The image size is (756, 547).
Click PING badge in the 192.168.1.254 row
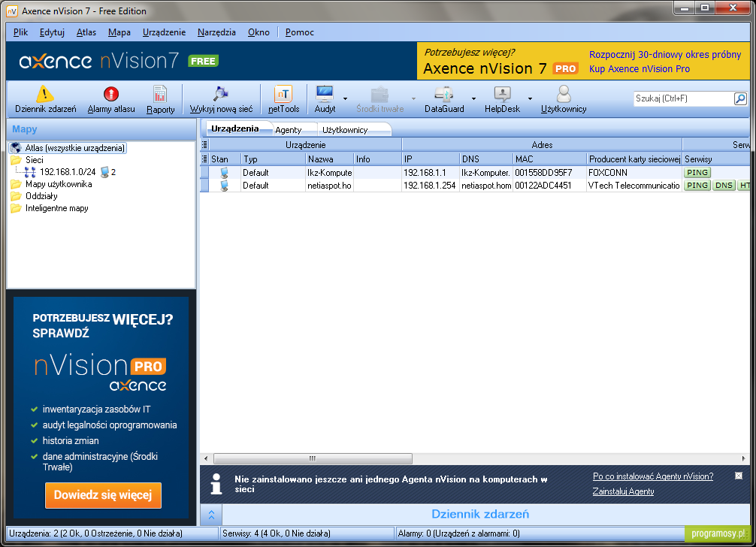[697, 186]
